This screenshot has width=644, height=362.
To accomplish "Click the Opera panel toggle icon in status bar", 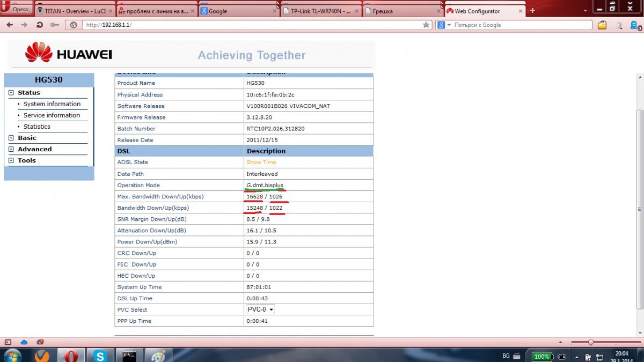I will (x=8, y=342).
